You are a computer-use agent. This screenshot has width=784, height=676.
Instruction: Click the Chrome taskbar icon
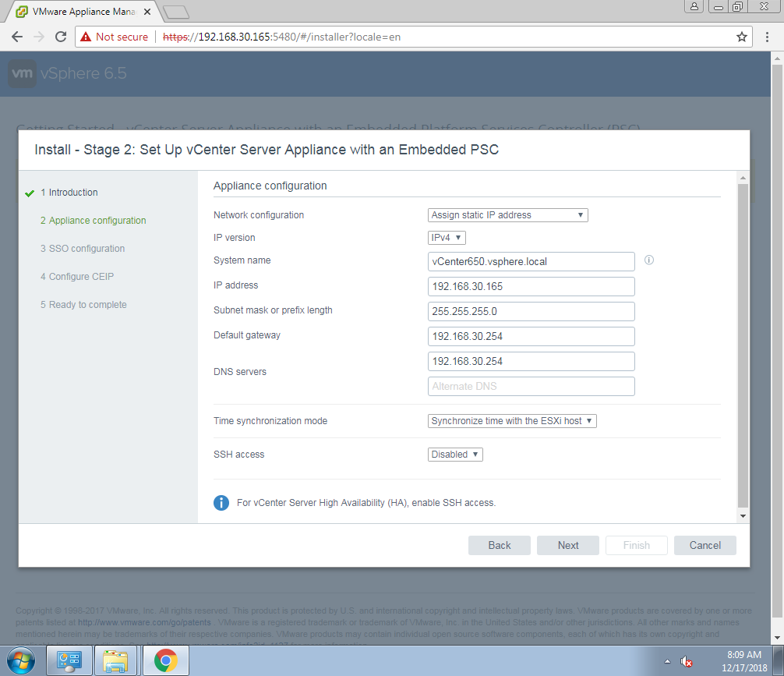point(165,661)
